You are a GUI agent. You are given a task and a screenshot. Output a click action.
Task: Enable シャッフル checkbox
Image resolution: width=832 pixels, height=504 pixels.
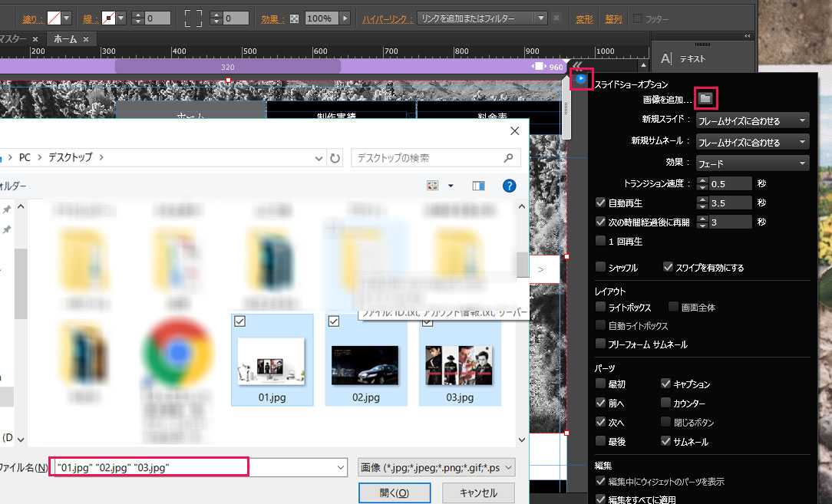[601, 267]
